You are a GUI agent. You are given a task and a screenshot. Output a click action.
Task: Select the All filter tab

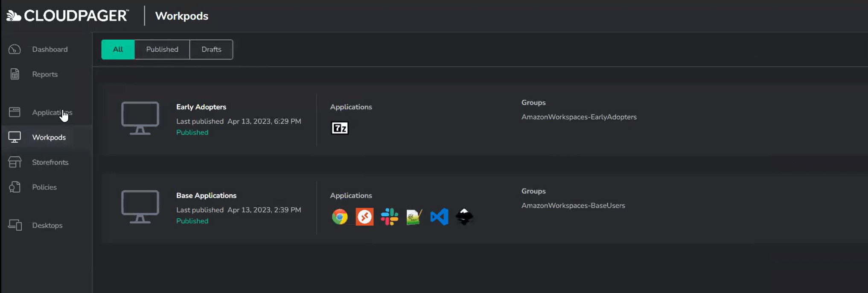click(118, 50)
